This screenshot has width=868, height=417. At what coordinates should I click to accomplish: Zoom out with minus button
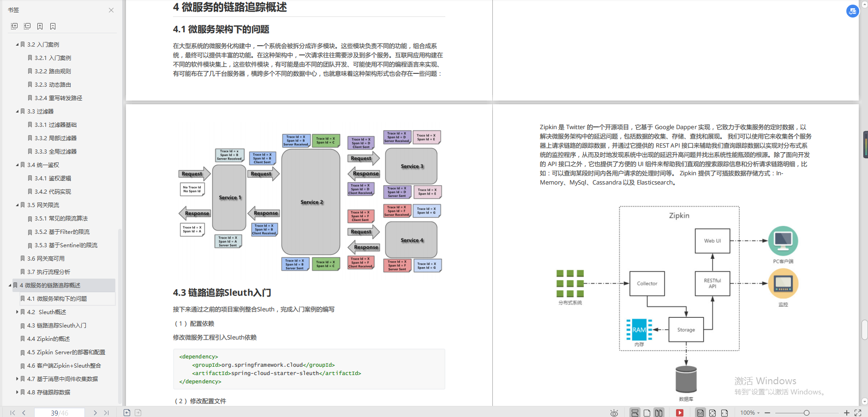tap(766, 413)
